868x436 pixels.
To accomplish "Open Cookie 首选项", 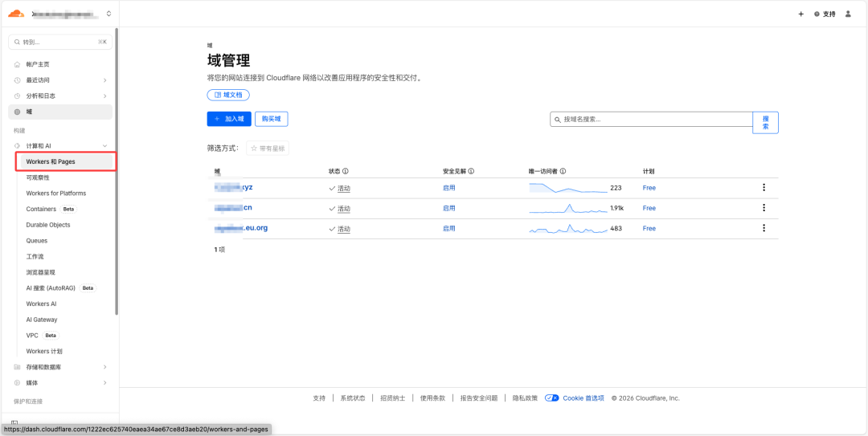I will [583, 397].
